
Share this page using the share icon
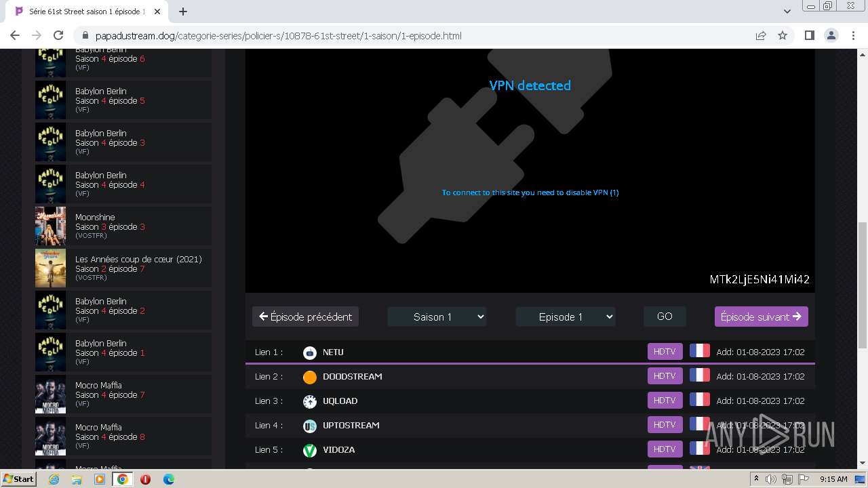[x=761, y=35]
